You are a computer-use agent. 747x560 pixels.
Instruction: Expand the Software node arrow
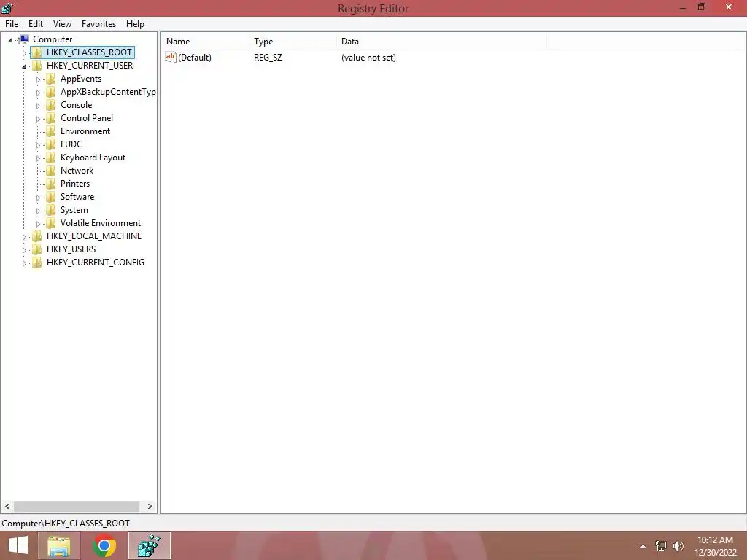click(38, 197)
